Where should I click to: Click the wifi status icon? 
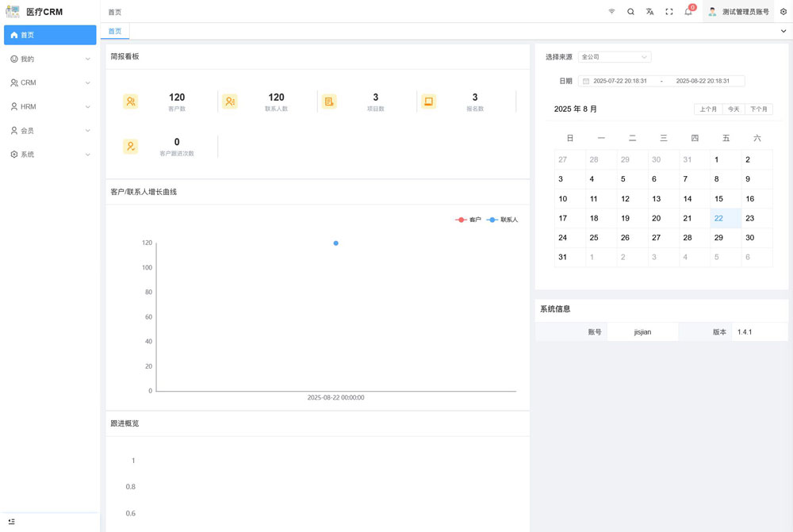pos(611,12)
